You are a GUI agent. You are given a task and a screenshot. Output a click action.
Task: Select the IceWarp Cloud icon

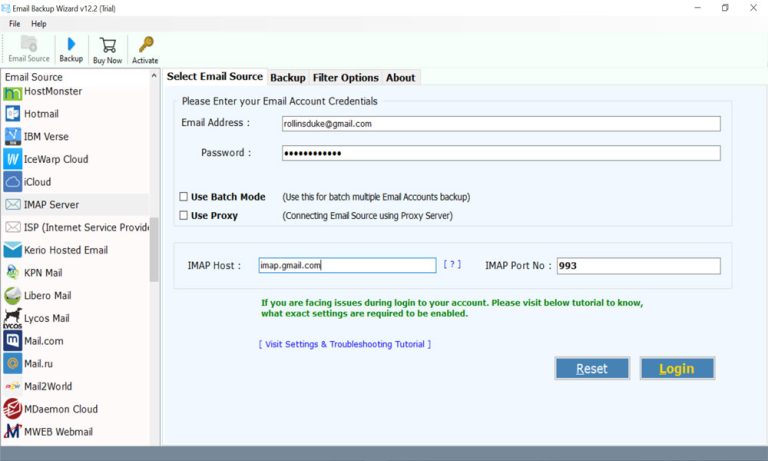pyautogui.click(x=13, y=159)
